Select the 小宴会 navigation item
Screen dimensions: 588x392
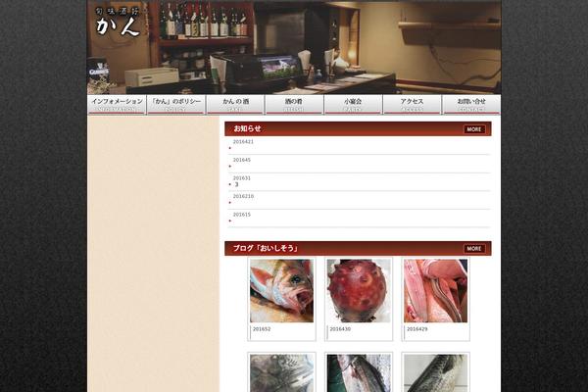click(353, 105)
